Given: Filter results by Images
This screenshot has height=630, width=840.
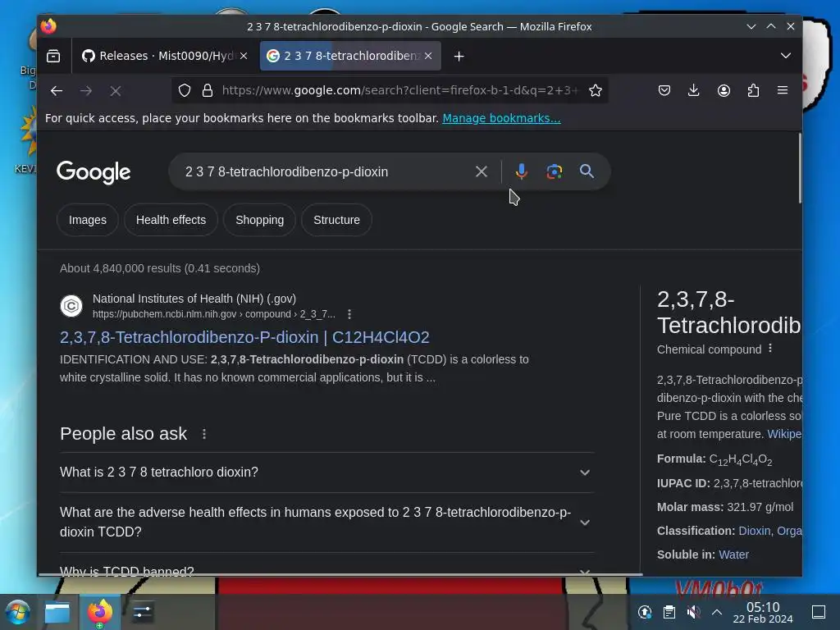Looking at the screenshot, I should tap(87, 220).
